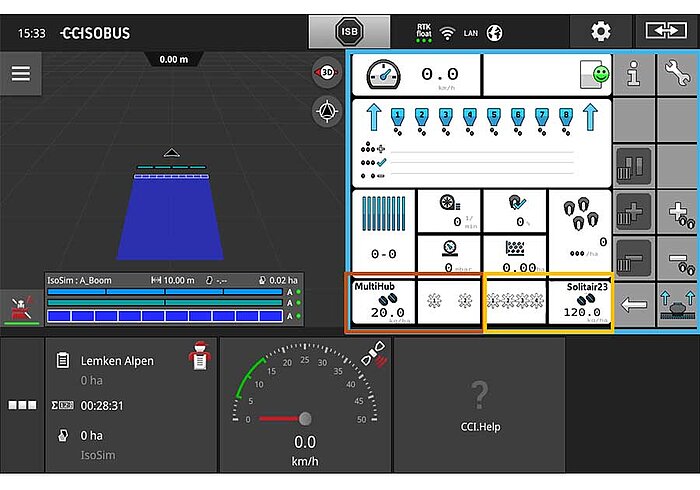
Task: Decrease seed rate with minus seeds icon
Action: (678, 260)
